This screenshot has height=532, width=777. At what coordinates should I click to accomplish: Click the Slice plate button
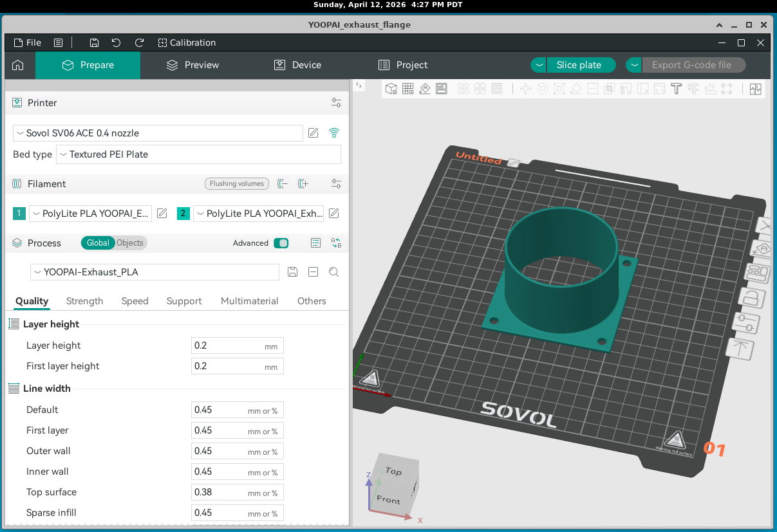coord(579,65)
